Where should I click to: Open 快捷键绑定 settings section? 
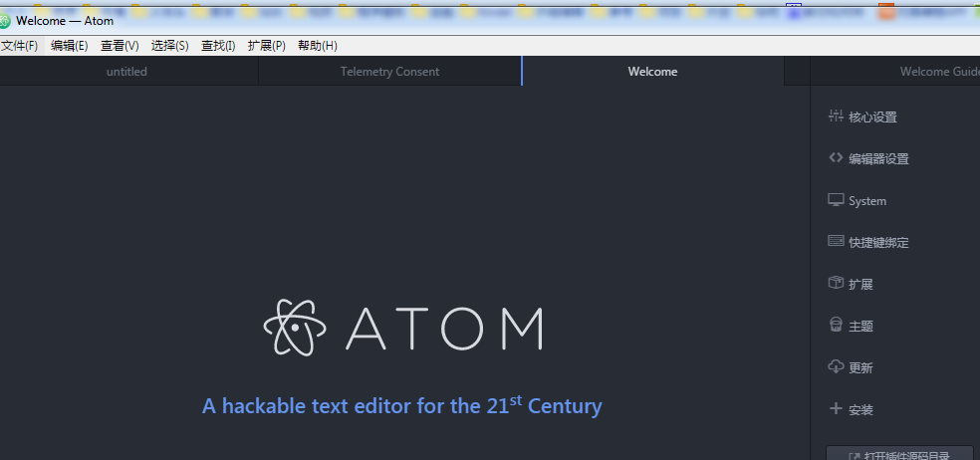[x=878, y=243]
